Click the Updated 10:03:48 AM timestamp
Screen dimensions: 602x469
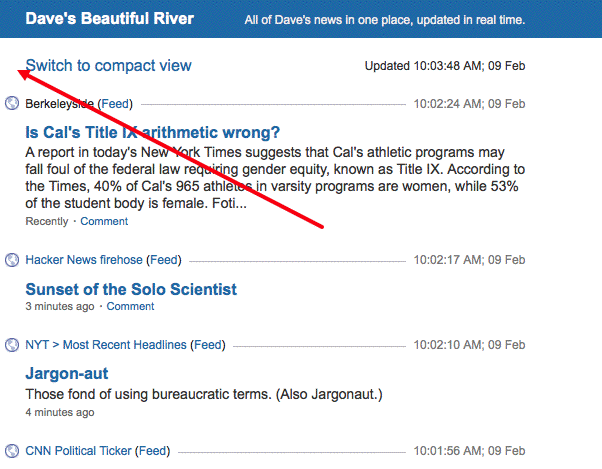(x=445, y=66)
